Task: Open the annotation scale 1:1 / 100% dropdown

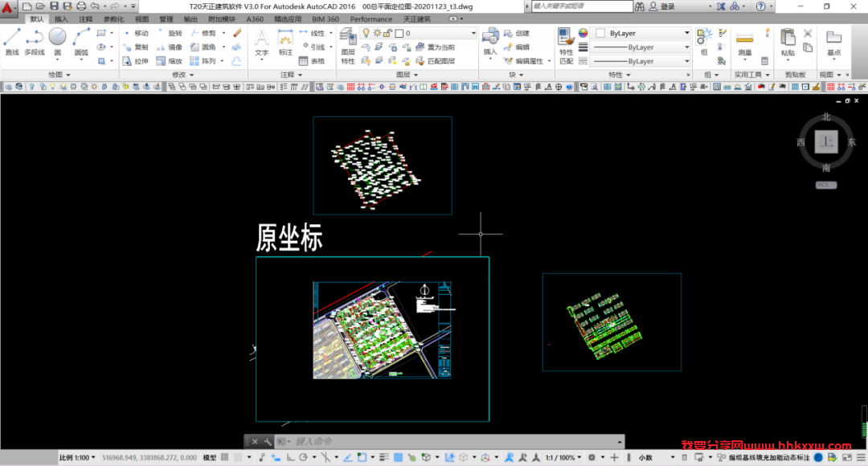Action: 563,457
